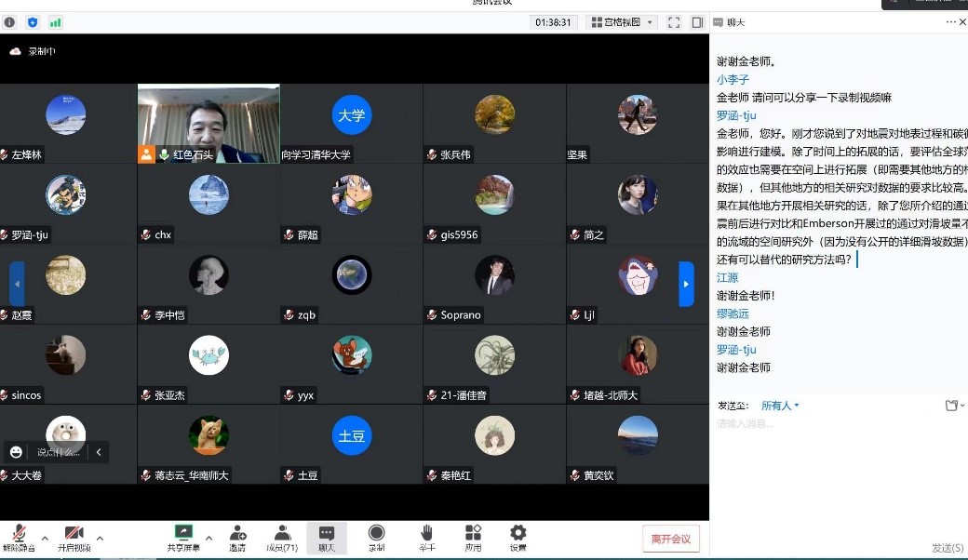Go to next page of participants
This screenshot has height=560, width=968.
pos(686,284)
